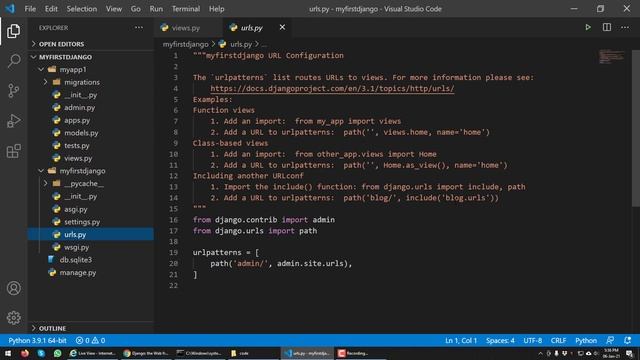Show hidden system tray icons chevron

540,353
